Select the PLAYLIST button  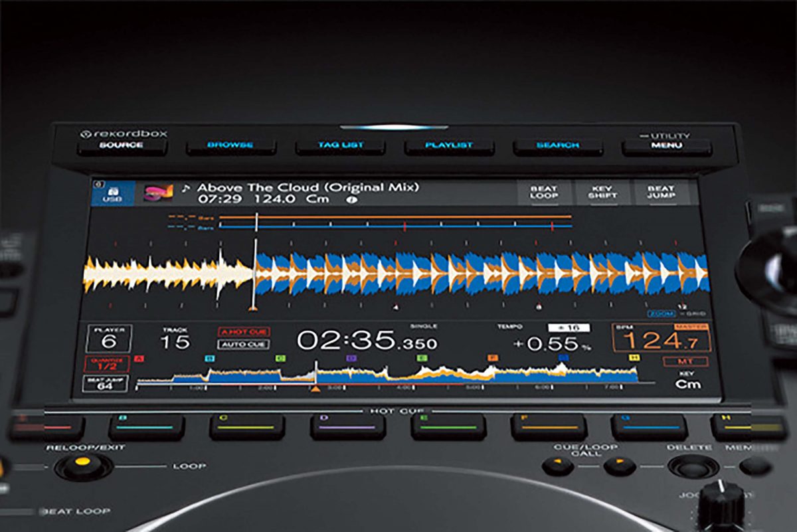tap(448, 145)
